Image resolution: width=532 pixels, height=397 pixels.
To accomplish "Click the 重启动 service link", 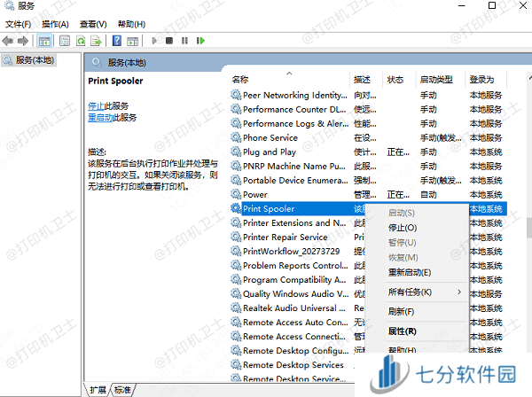I will click(x=101, y=118).
